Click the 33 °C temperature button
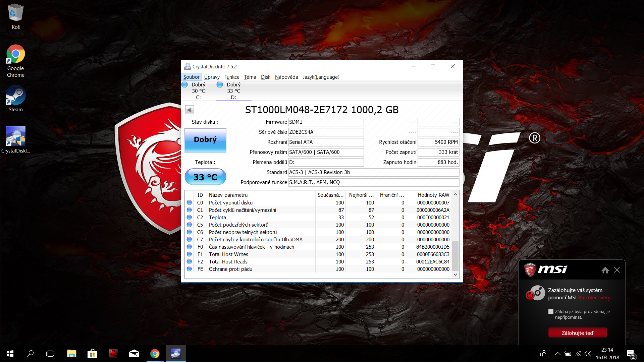Viewport: 644px width, 362px height. [205, 177]
